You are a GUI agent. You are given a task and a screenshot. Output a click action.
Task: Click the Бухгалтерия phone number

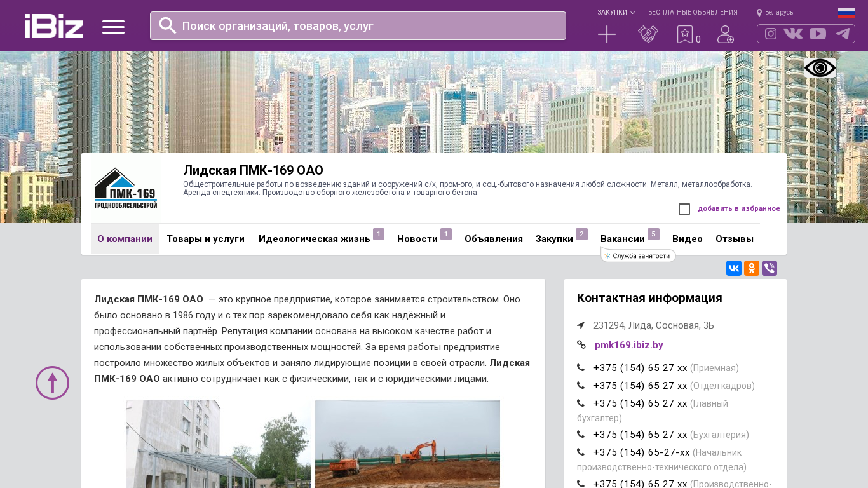pos(641,435)
